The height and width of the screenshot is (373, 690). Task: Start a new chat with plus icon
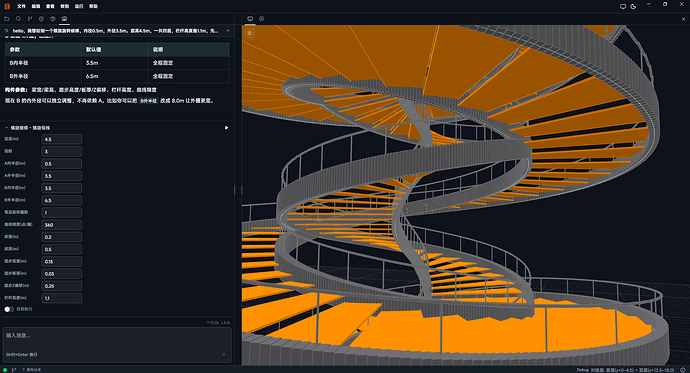point(228,31)
